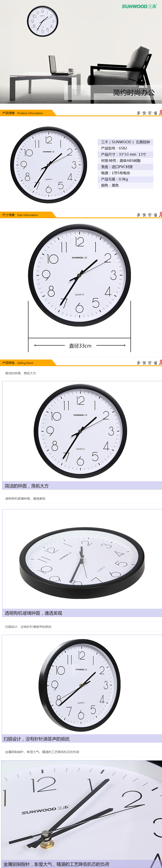162x868 pixels.
Task: Click the 直径33cm dimension label
Action: [x=80, y=346]
